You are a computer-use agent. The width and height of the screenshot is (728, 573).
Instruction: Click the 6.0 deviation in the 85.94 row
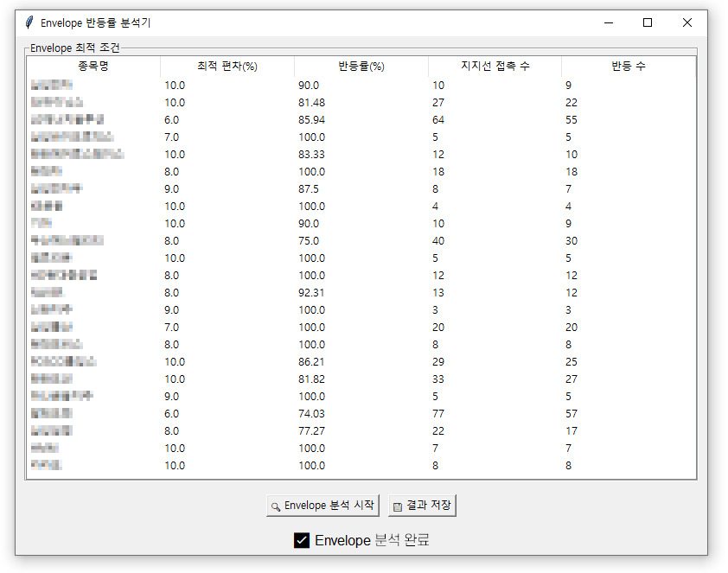coord(171,120)
